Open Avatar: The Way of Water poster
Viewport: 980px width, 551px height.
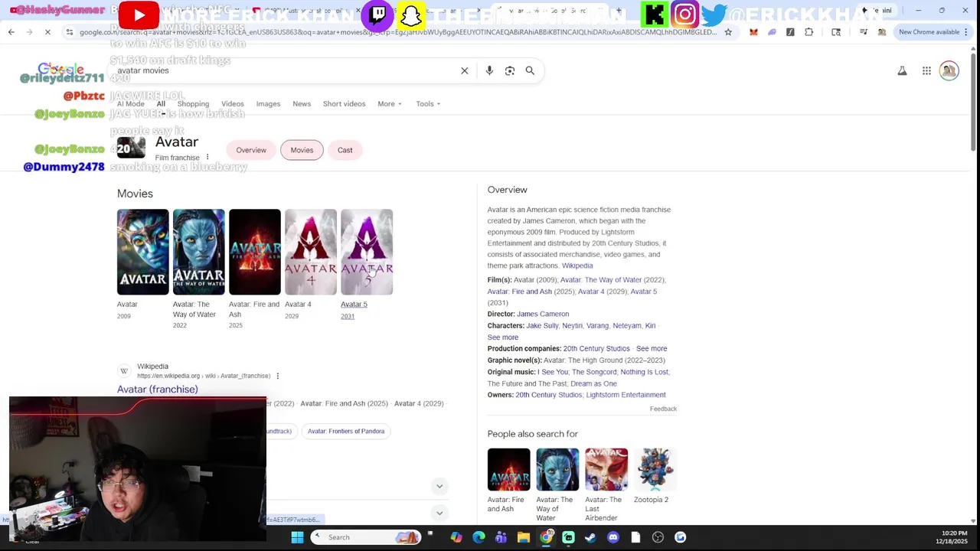pos(198,252)
